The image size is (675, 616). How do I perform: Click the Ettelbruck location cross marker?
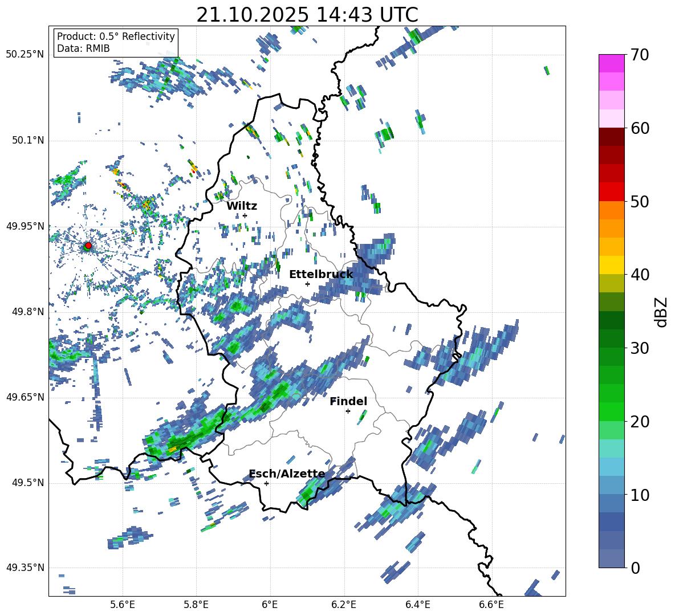[x=307, y=284]
